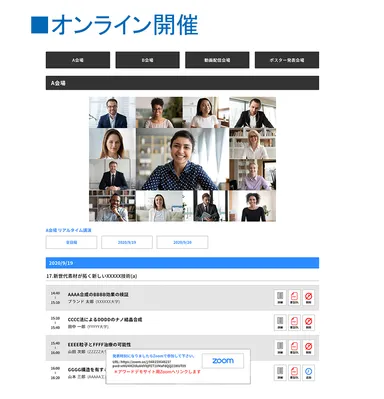Click blue viewing icon for GGGG構造 talk
This screenshot has width=384, height=399.
(309, 373)
